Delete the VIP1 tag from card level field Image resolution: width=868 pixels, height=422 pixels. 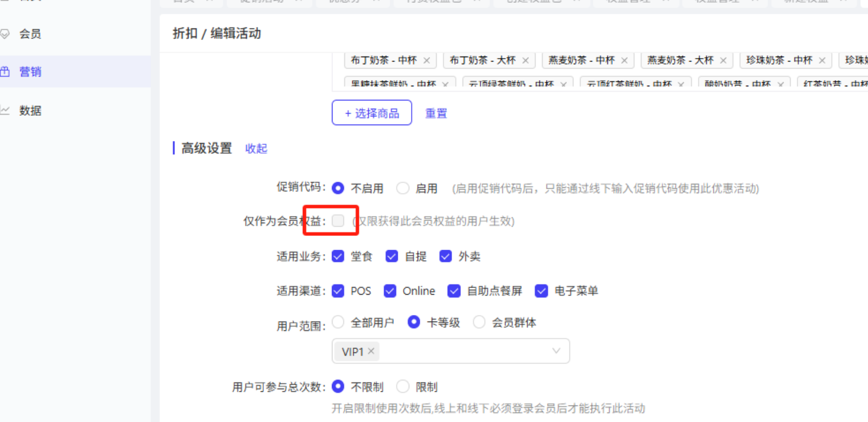(371, 351)
